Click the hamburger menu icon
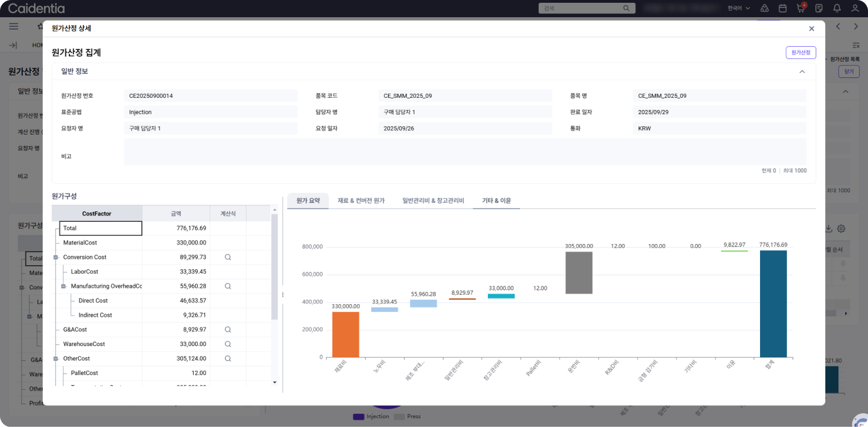 [x=14, y=26]
